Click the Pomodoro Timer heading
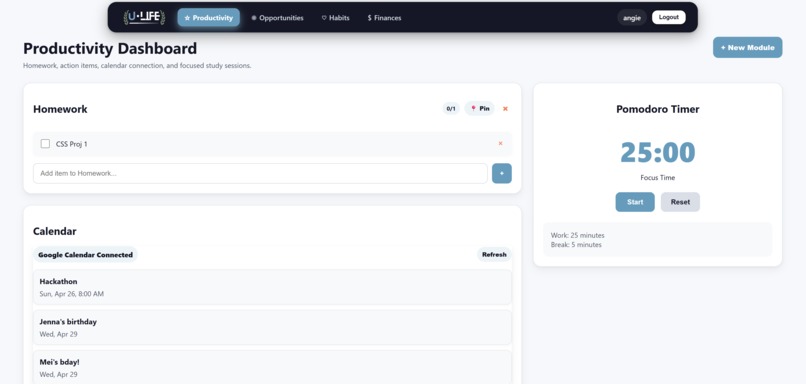The width and height of the screenshot is (806, 384). coord(657,109)
